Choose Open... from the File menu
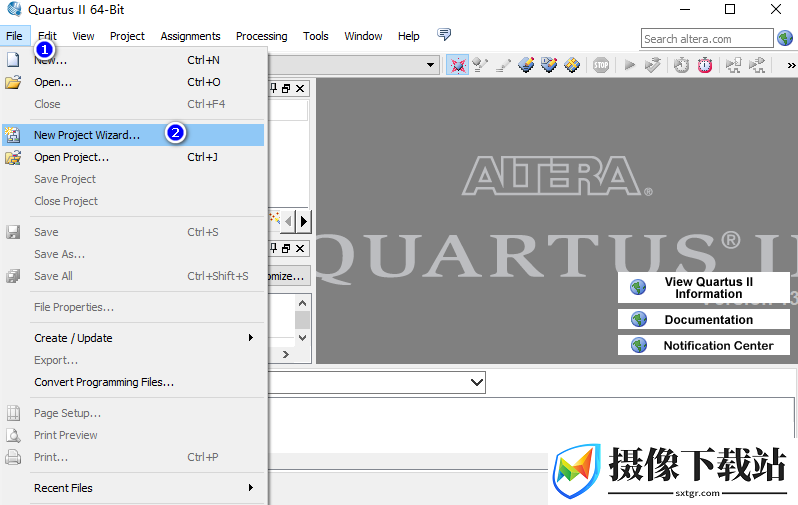This screenshot has height=505, width=798. (x=133, y=82)
